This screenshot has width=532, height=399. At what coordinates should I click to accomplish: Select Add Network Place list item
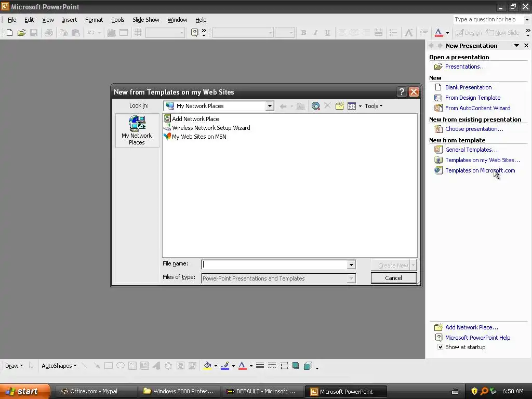coord(195,119)
